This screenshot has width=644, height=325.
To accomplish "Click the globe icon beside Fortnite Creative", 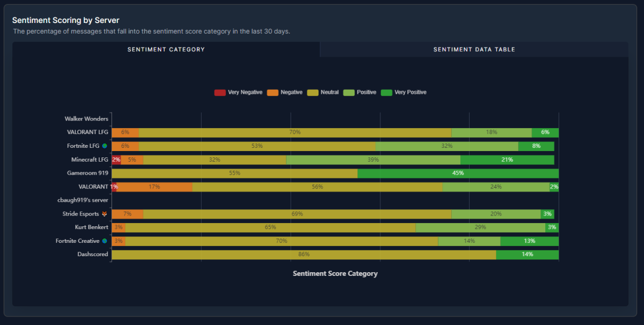I will point(105,241).
